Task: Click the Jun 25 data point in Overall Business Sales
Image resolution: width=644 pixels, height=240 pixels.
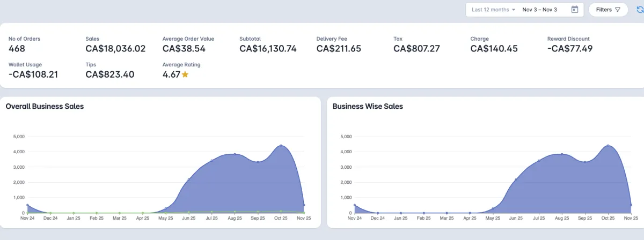Action: coord(189,179)
